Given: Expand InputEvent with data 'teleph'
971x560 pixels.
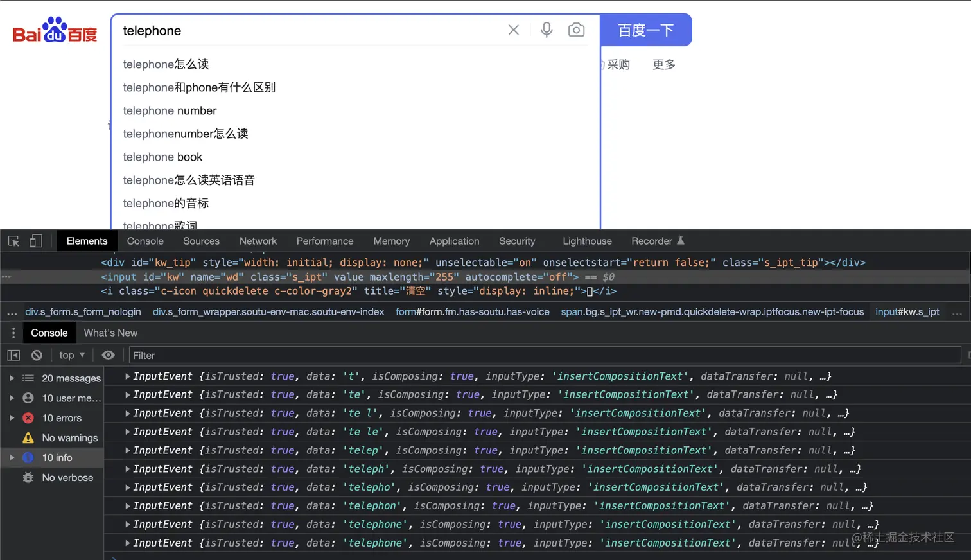Looking at the screenshot, I should (128, 469).
